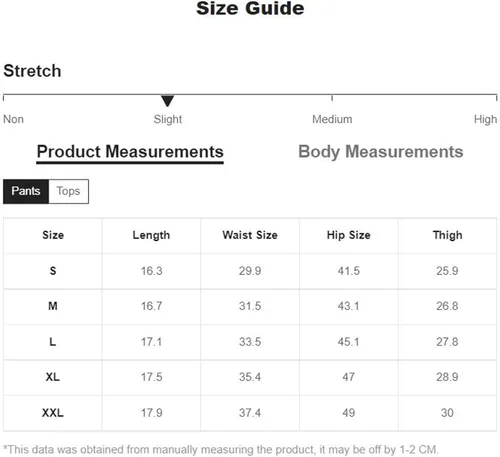Click the Thigh column header
500x457 pixels.
(447, 235)
